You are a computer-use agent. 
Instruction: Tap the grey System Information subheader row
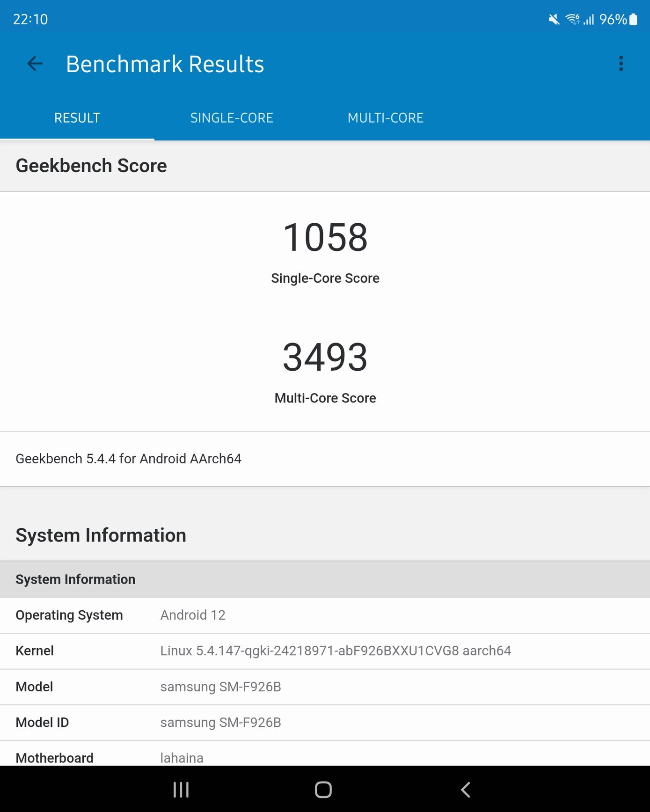pyautogui.click(x=325, y=579)
